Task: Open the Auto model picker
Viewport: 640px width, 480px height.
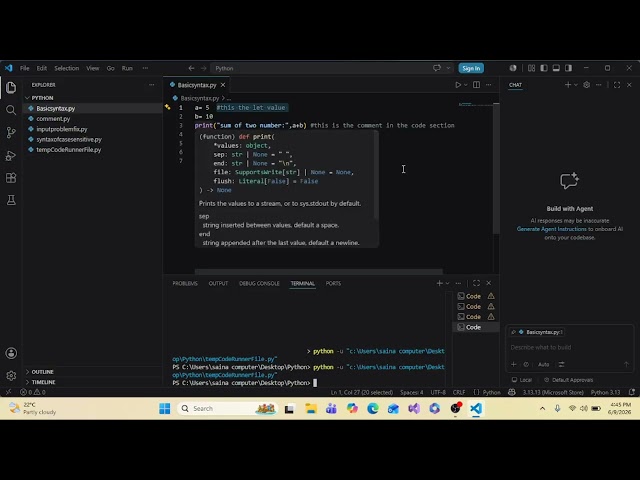Action: pyautogui.click(x=544, y=364)
